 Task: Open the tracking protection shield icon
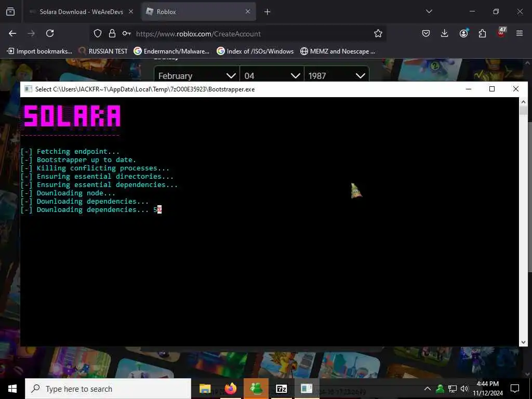click(97, 33)
